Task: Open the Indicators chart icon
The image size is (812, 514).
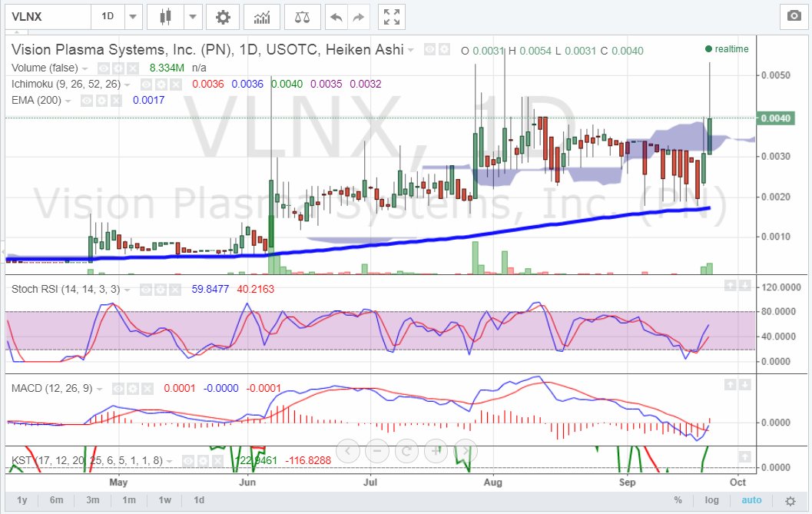Action: pos(262,17)
